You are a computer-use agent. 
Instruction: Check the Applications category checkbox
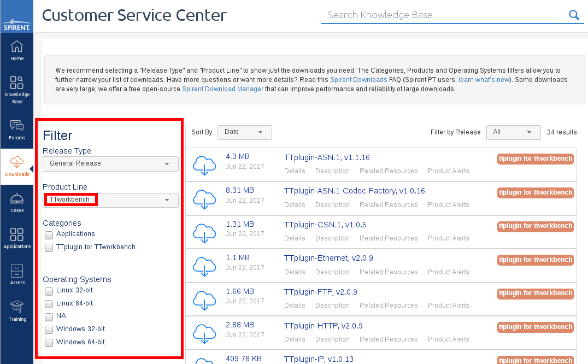coord(49,235)
